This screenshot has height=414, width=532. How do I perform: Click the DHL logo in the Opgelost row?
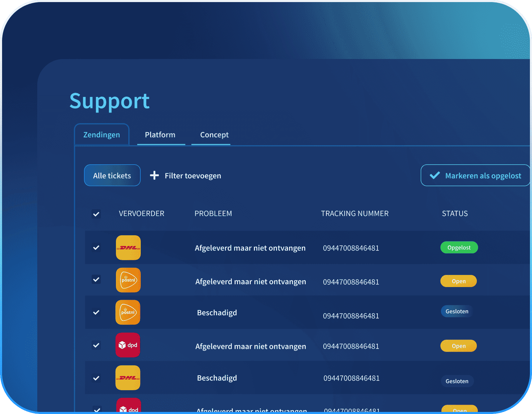coord(128,248)
